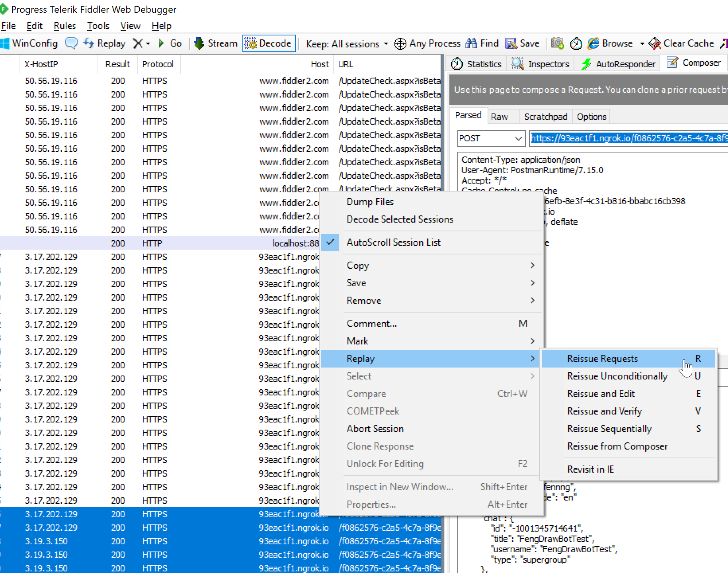Click the Clear Cache toolbar icon
The image size is (728, 573).
655,43
